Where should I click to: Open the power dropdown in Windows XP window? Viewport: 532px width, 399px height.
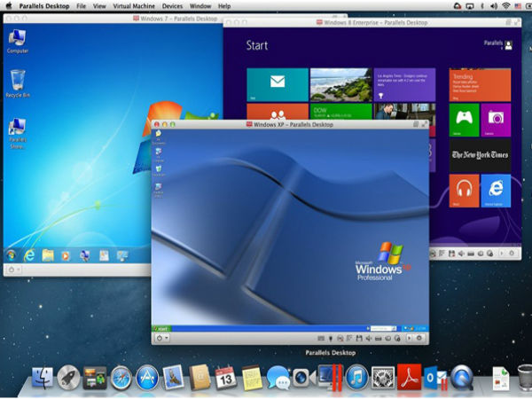(x=162, y=338)
